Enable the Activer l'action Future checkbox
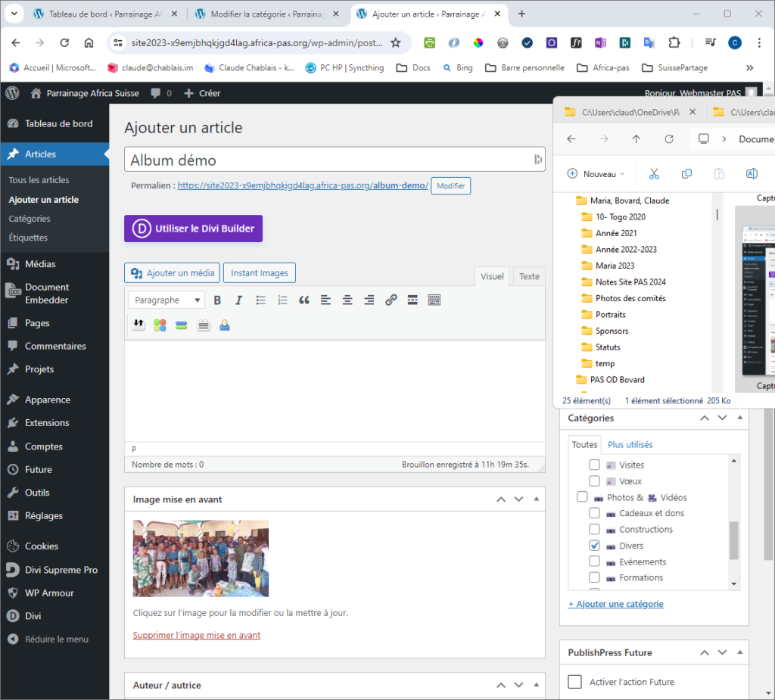The width and height of the screenshot is (775, 700). [x=575, y=682]
